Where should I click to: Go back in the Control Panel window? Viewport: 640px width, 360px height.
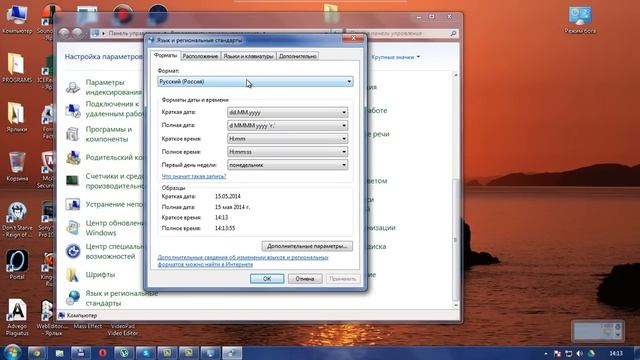(x=64, y=33)
